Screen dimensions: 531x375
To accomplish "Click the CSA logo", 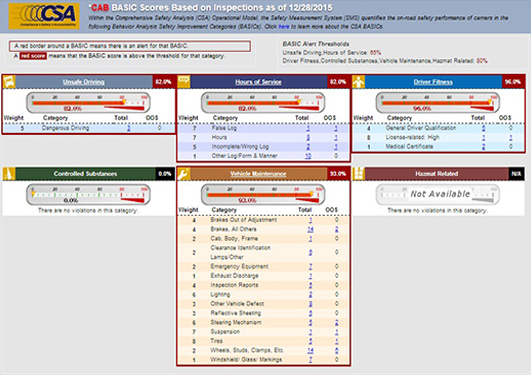I will 44,16.
